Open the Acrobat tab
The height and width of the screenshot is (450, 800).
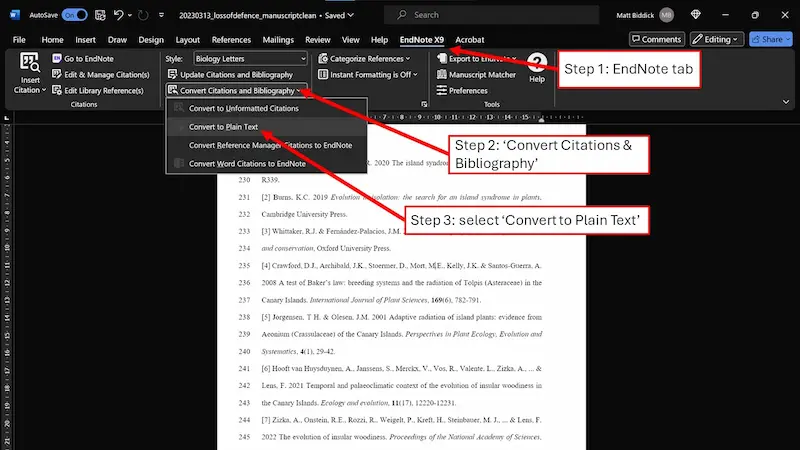(469, 40)
